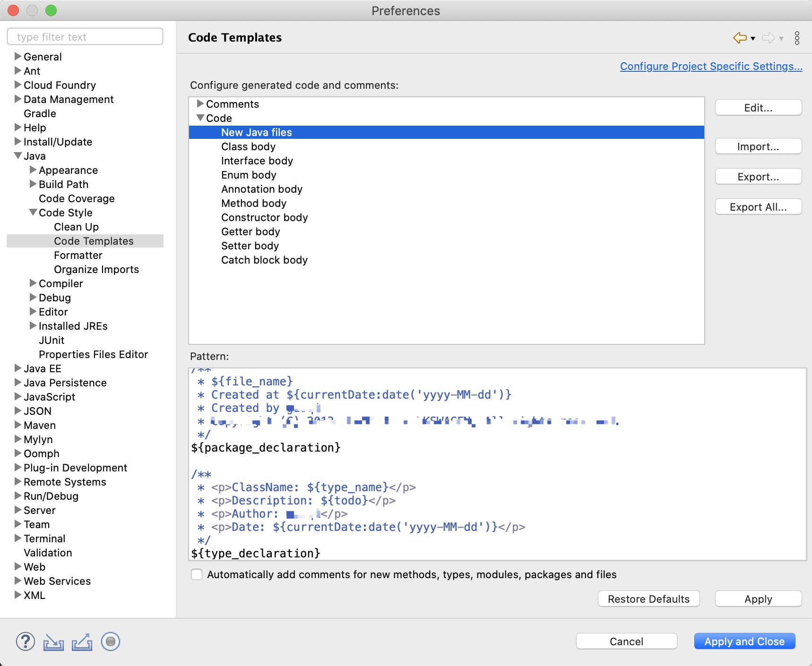Open Configure Project Specific Settings link
Viewport: 812px width, 666px height.
(x=711, y=66)
